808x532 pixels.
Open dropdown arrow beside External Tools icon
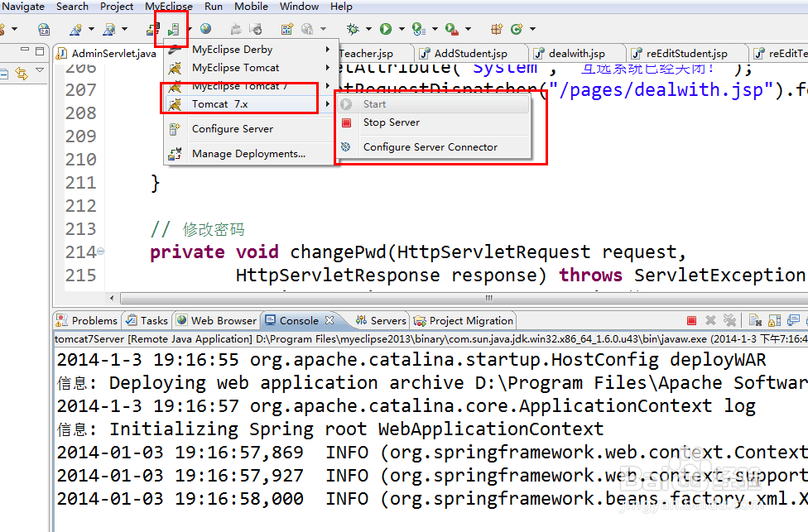(x=468, y=29)
